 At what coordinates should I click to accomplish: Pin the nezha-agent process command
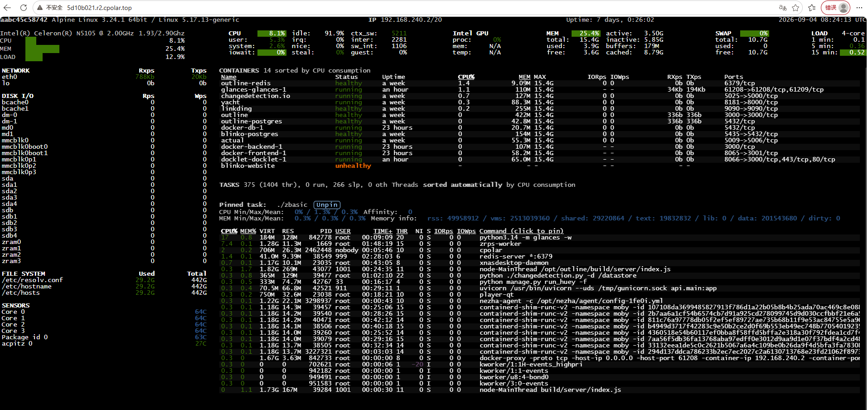point(571,301)
